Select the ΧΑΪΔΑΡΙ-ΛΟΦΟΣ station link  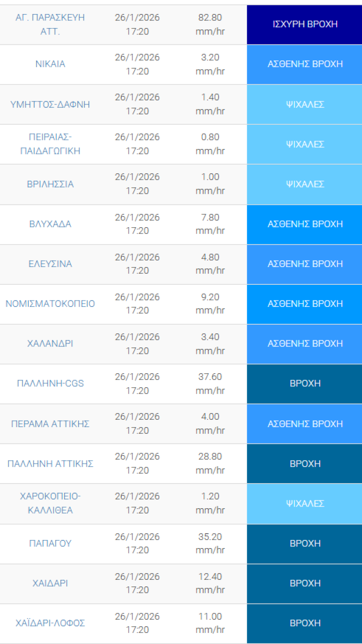tap(50, 623)
